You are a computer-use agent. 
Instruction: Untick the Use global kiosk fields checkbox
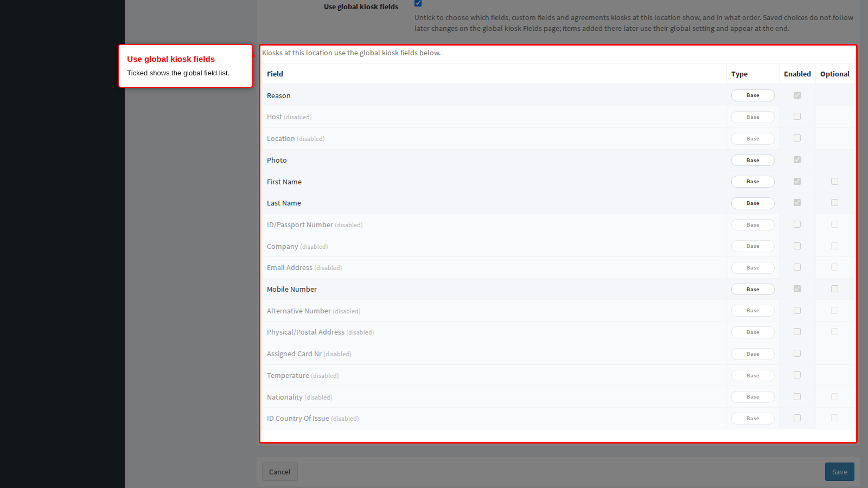(x=418, y=3)
